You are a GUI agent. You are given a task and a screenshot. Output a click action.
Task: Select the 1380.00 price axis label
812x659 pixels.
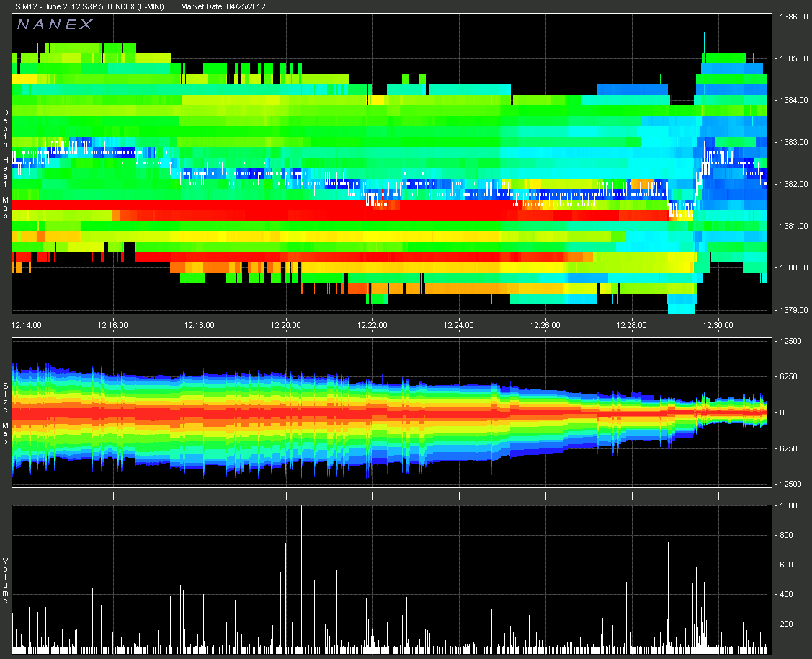794,267
